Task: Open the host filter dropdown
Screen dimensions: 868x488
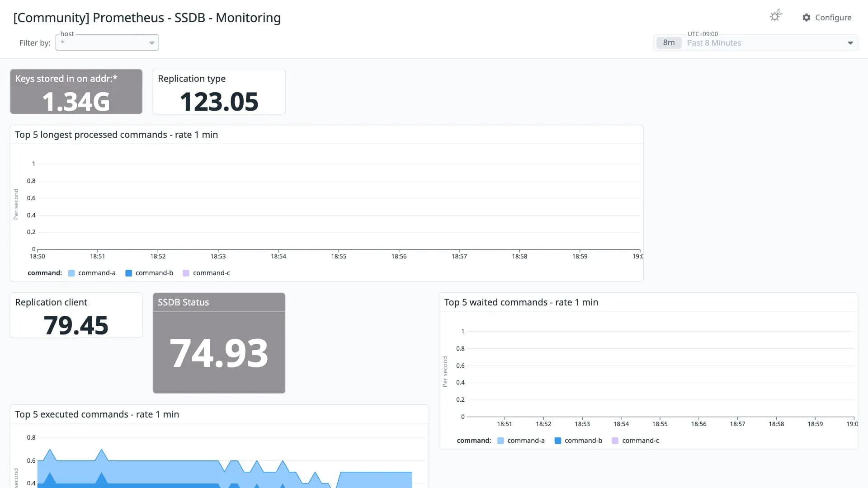Action: point(107,42)
